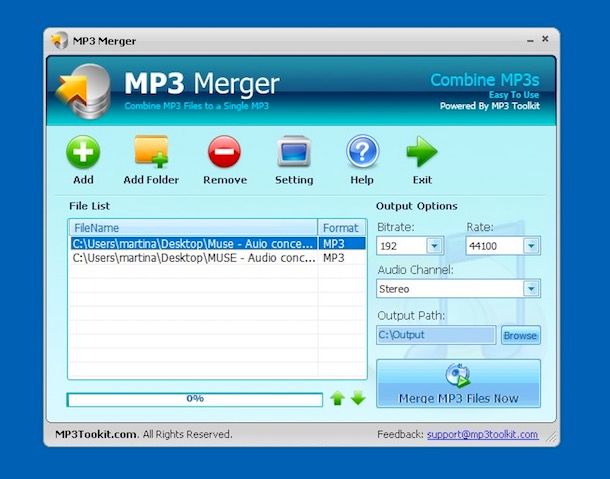
Task: Move selected file up with green up arrow
Action: pos(337,398)
